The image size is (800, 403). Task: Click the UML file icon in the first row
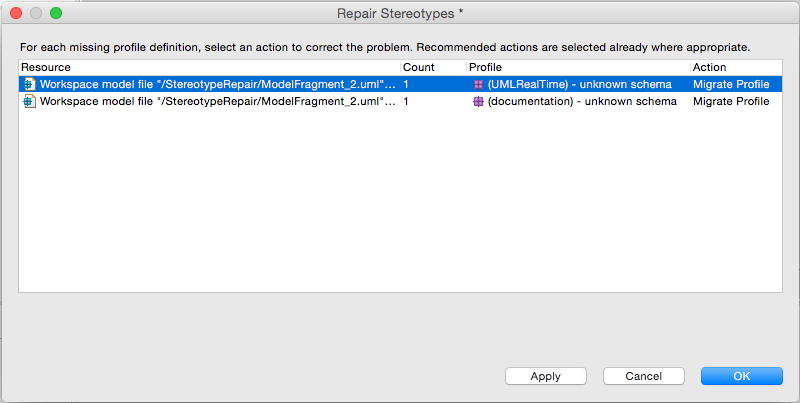click(30, 84)
